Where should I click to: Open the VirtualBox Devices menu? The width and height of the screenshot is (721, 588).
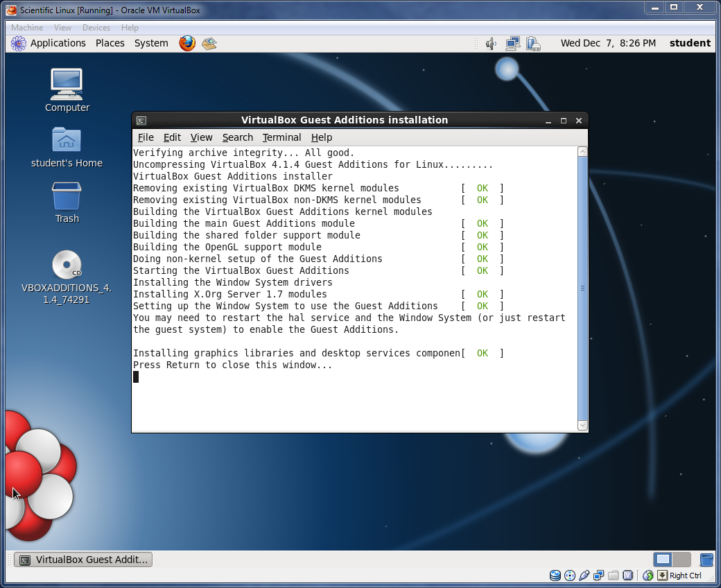(96, 28)
